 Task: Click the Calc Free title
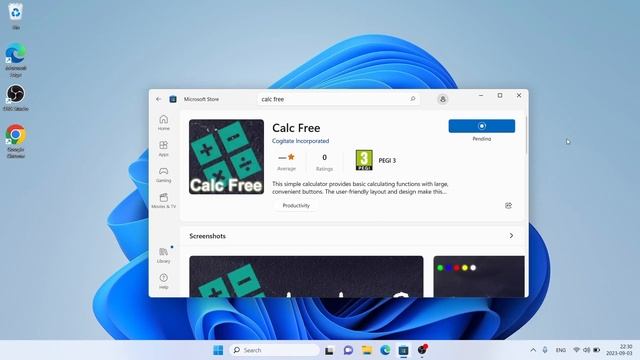pos(296,128)
